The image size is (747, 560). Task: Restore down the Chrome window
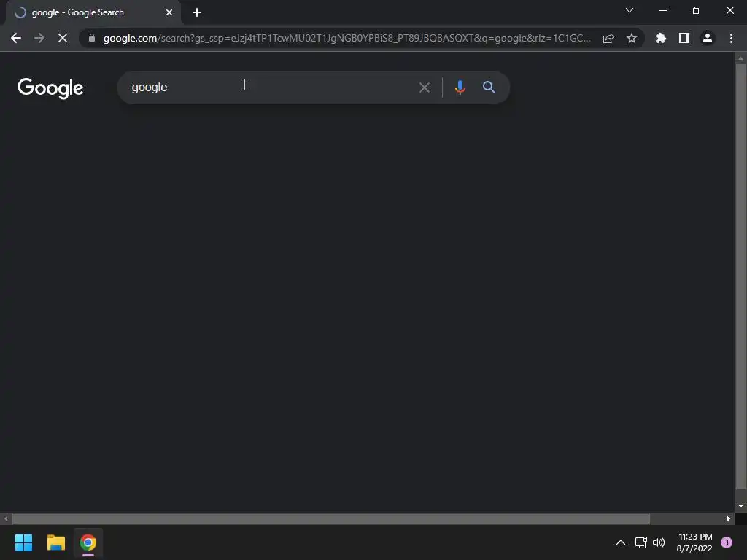click(x=697, y=10)
